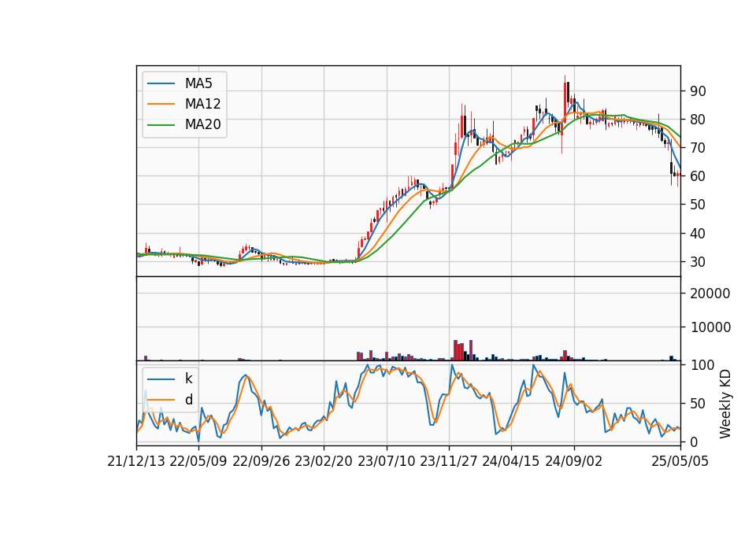Click the price axis value 80
The height and width of the screenshot is (543, 756).
coord(698,120)
